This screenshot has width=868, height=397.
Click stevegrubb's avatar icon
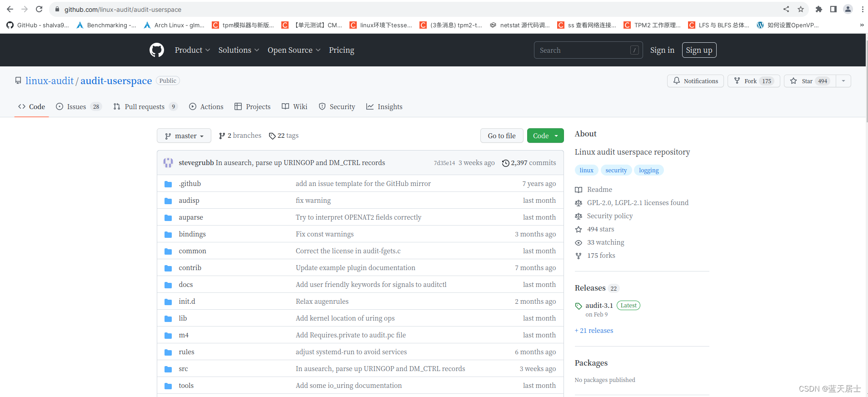(168, 163)
